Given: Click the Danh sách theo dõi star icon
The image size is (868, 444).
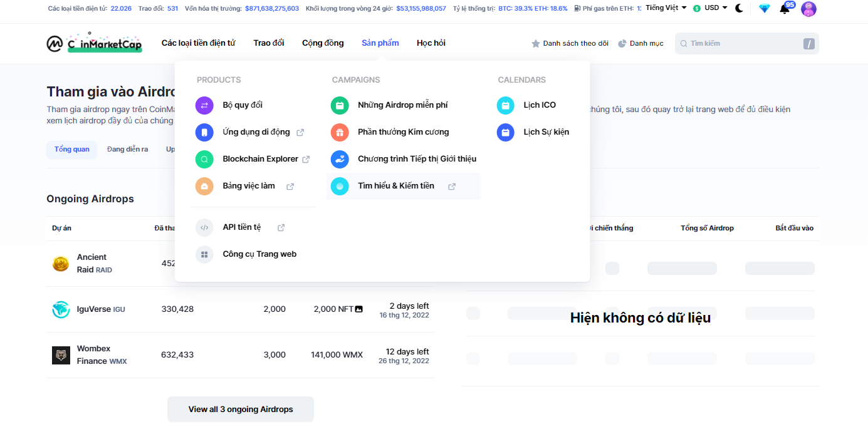Looking at the screenshot, I should pyautogui.click(x=536, y=44).
